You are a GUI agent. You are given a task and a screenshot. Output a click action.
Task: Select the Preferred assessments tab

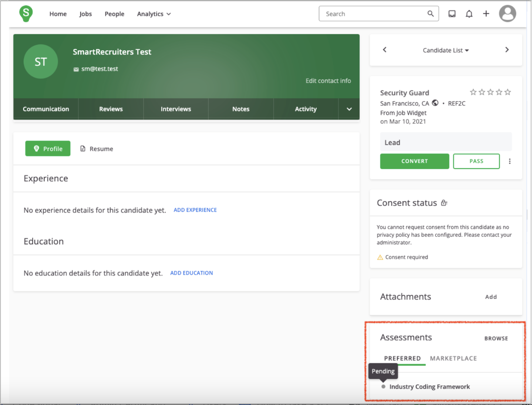403,358
